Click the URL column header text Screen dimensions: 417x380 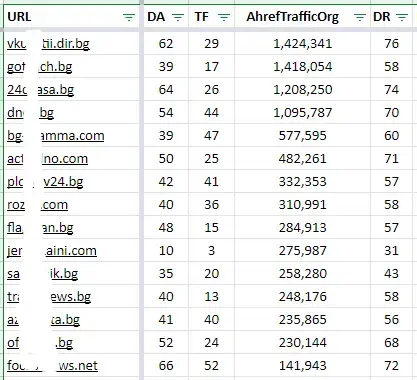pos(19,17)
